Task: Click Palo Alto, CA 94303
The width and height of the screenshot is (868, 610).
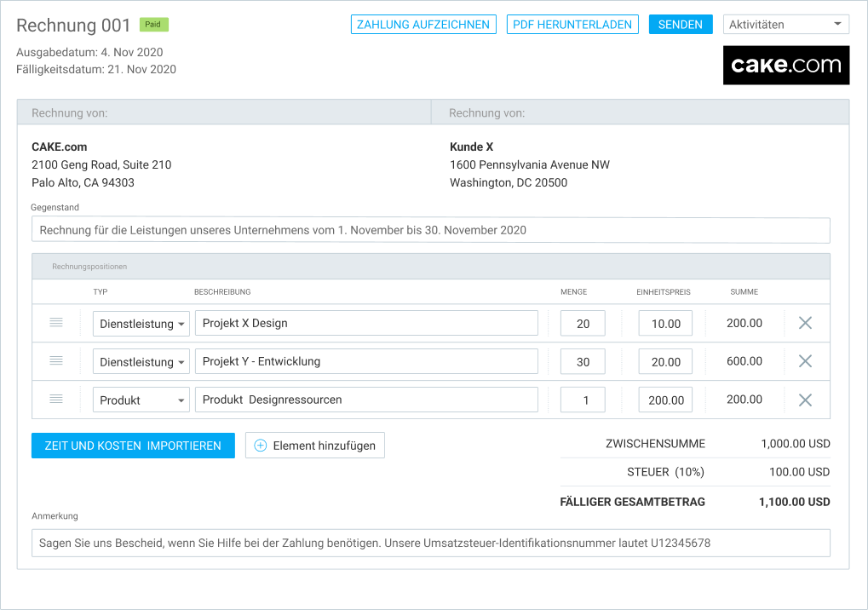Action: [x=83, y=182]
